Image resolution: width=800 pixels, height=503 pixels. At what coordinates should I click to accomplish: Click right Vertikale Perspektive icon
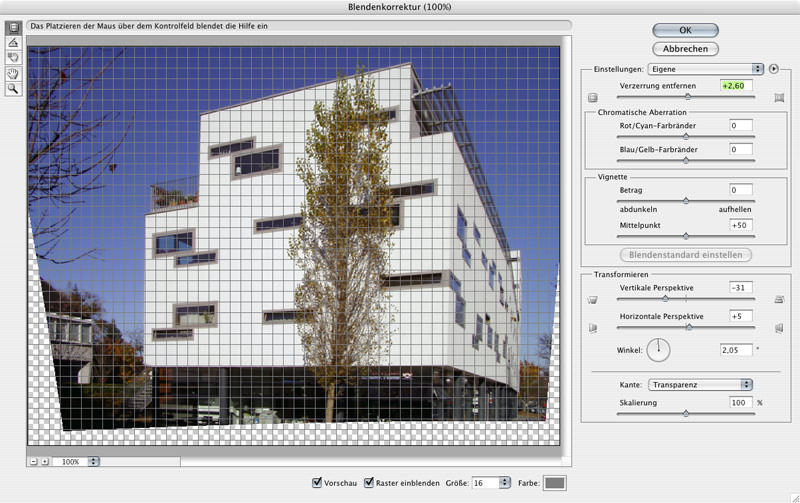(779, 299)
